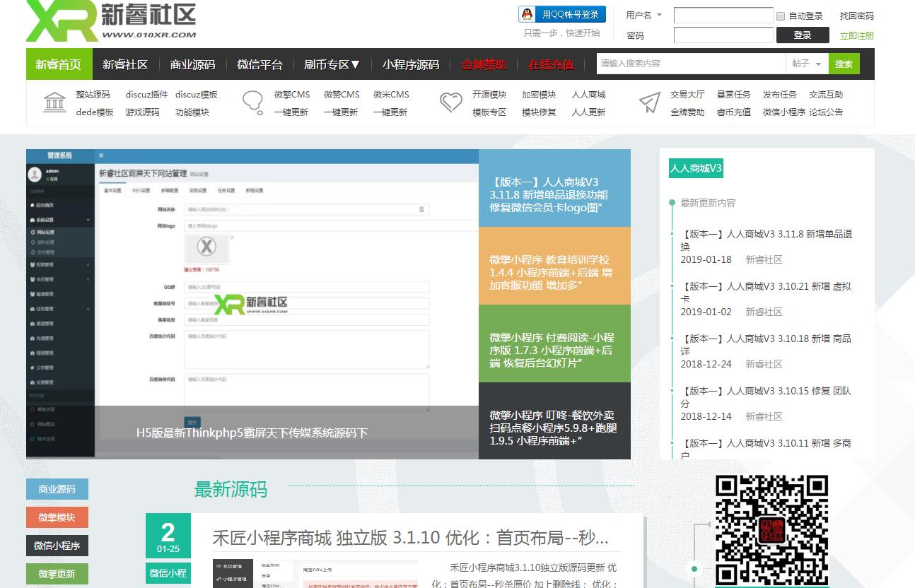This screenshot has width=915, height=588.
Task: Open 游戏源码 link
Action: coord(143,112)
